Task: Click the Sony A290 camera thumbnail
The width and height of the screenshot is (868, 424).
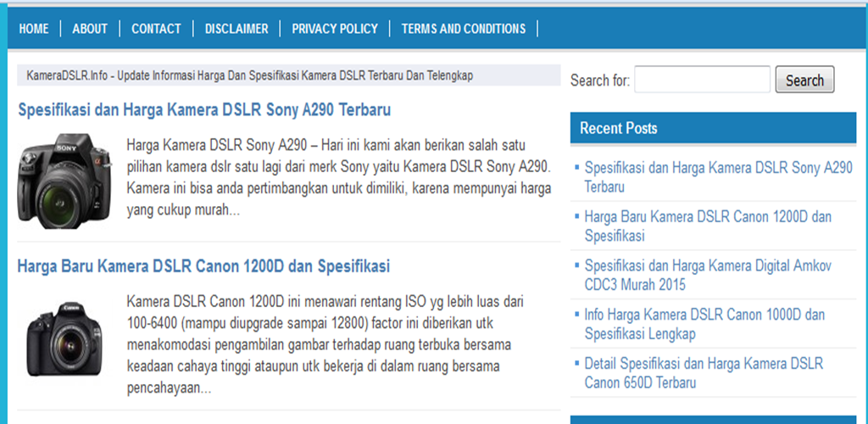Action: pyautogui.click(x=64, y=180)
